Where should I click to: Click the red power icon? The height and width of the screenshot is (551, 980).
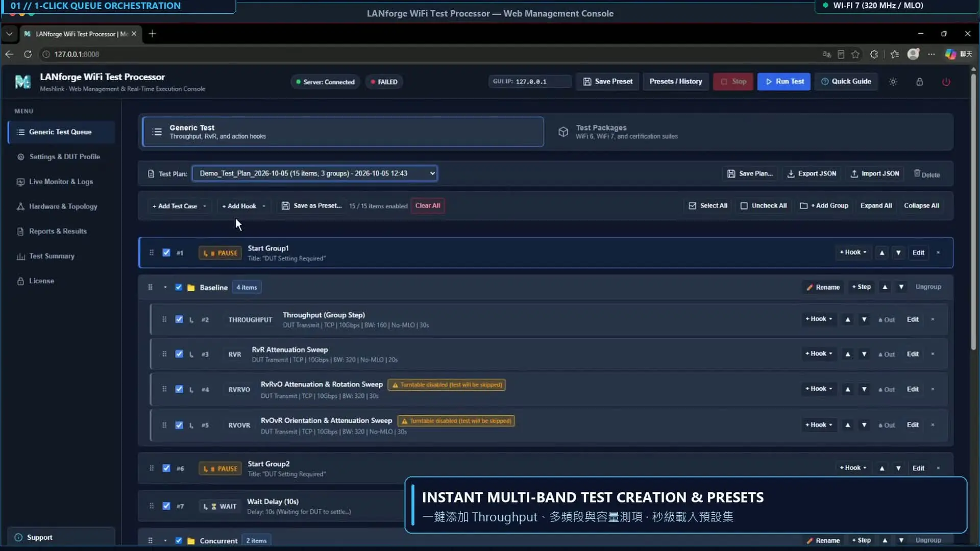(x=946, y=82)
